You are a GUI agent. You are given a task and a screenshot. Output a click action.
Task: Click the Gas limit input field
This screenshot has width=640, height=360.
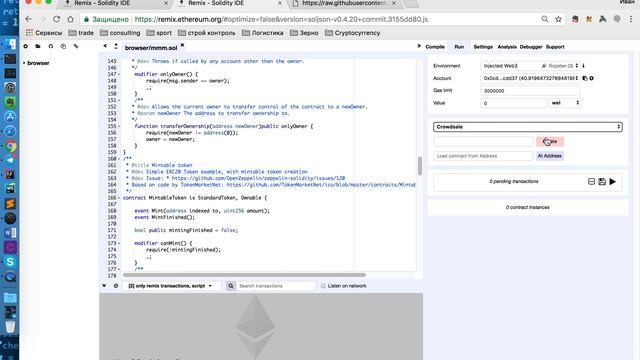pyautogui.click(x=530, y=91)
